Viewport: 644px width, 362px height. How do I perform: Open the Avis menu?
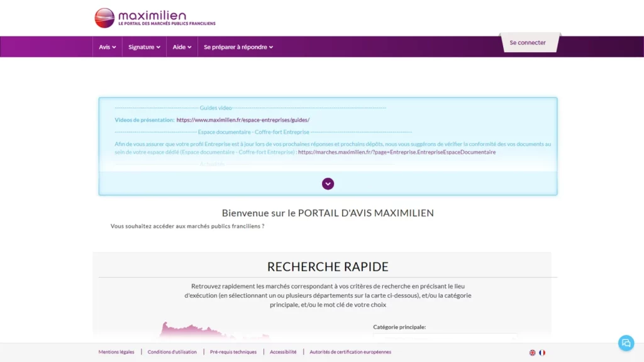point(107,47)
